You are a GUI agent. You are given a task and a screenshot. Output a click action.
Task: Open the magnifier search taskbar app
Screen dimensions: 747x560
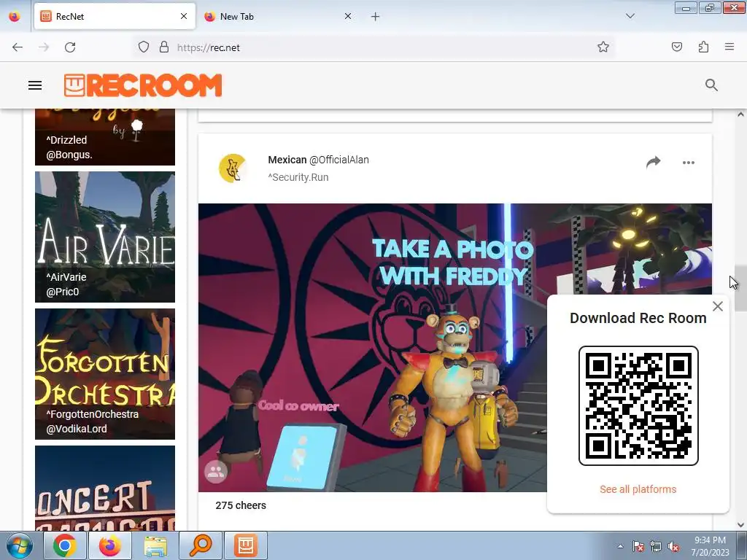click(201, 545)
